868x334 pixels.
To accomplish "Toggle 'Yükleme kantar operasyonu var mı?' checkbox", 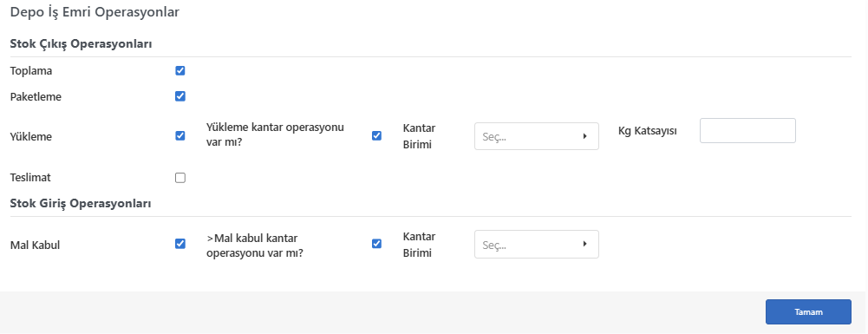I will pos(376,135).
